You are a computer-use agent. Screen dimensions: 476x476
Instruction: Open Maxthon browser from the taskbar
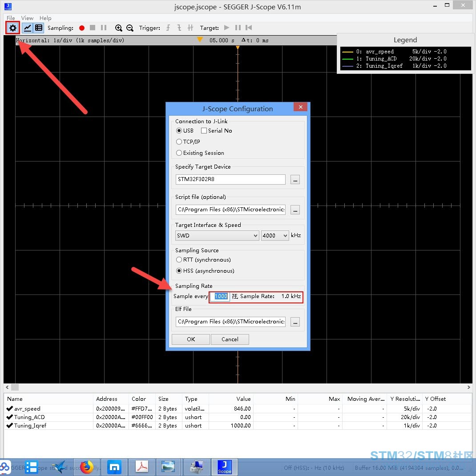point(114,467)
